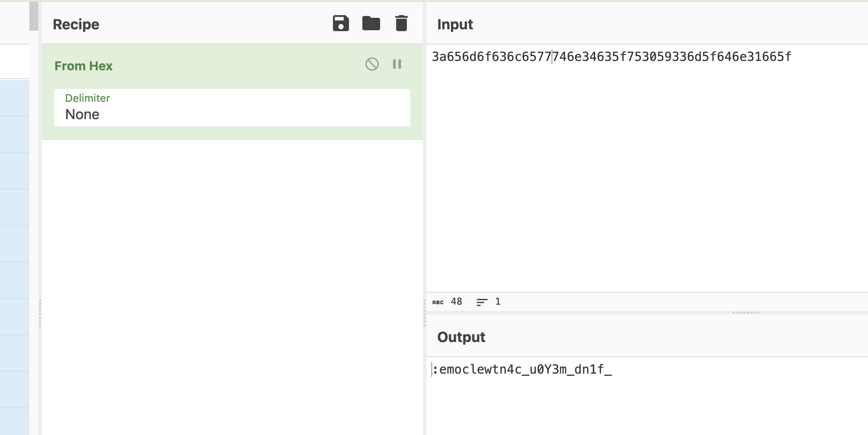Set breakpoint on From Hex operation
868x435 pixels.
397,64
